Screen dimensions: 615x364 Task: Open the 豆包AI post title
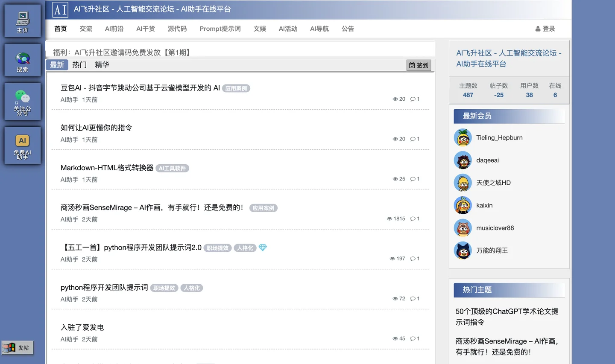coord(140,88)
